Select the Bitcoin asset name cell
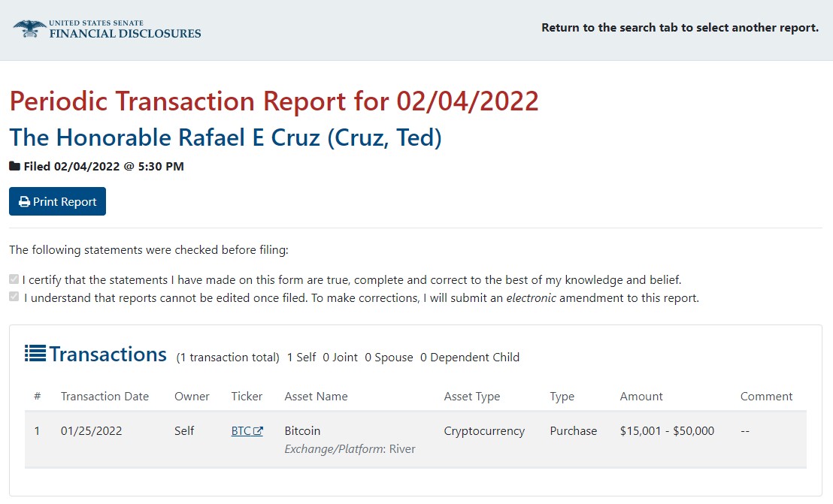The height and width of the screenshot is (504, 833). 302,431
